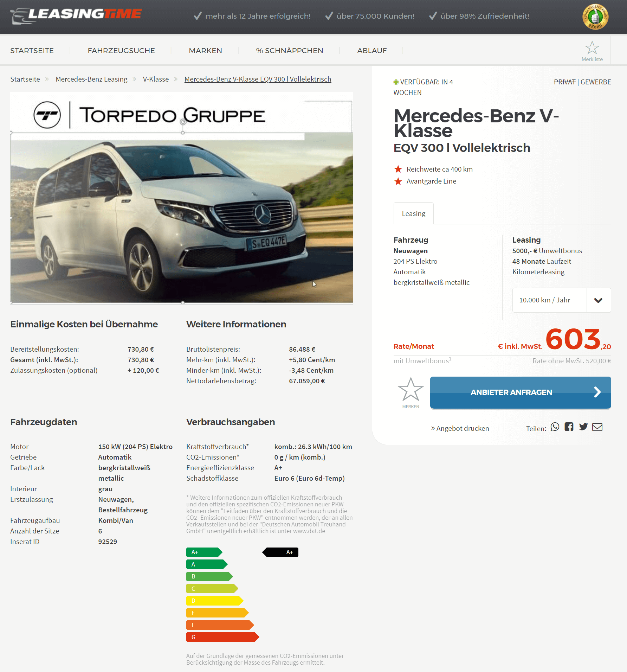
Task: Click the green A+ efficiency bar
Action: click(204, 552)
